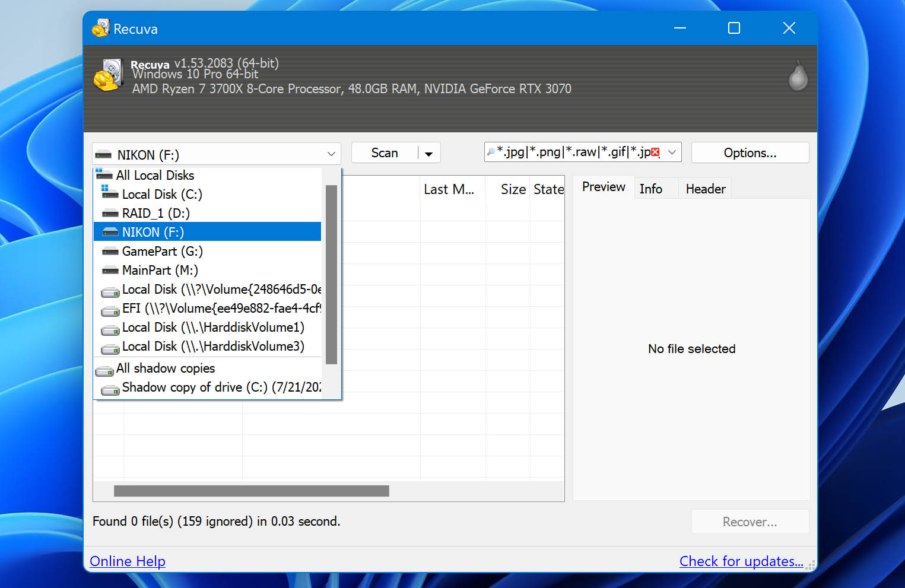
Task: Maximize the Recuva window
Action: pyautogui.click(x=734, y=28)
